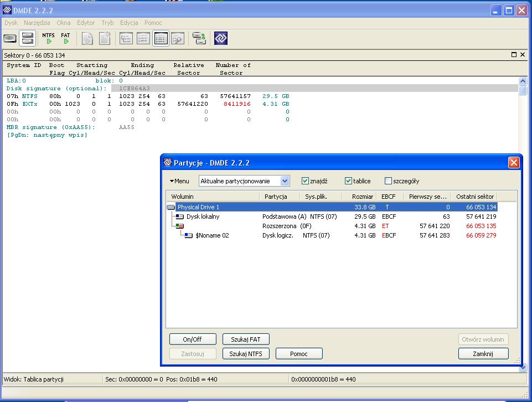Click the search-in-list toolbar icon
532x402 pixels.
coord(178,38)
